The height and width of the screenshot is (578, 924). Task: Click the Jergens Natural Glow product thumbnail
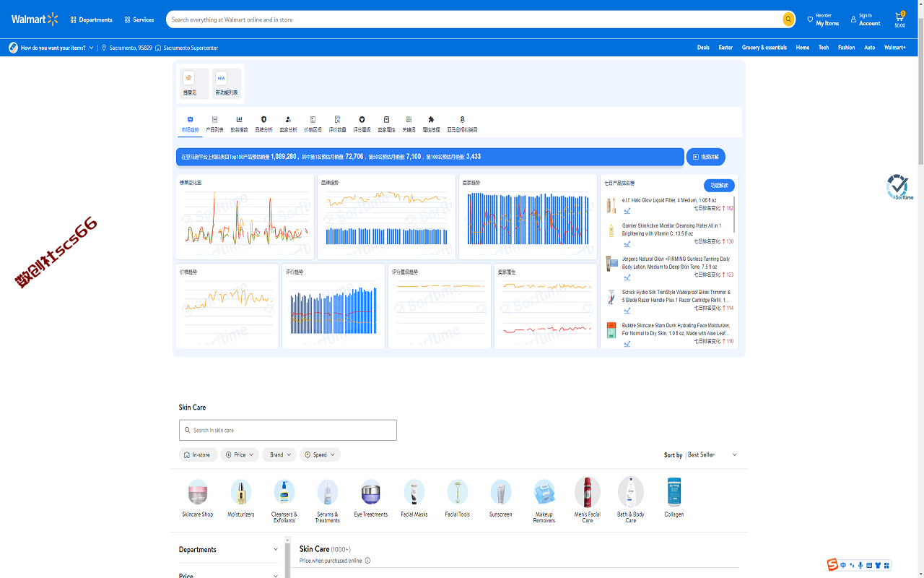[x=611, y=264]
